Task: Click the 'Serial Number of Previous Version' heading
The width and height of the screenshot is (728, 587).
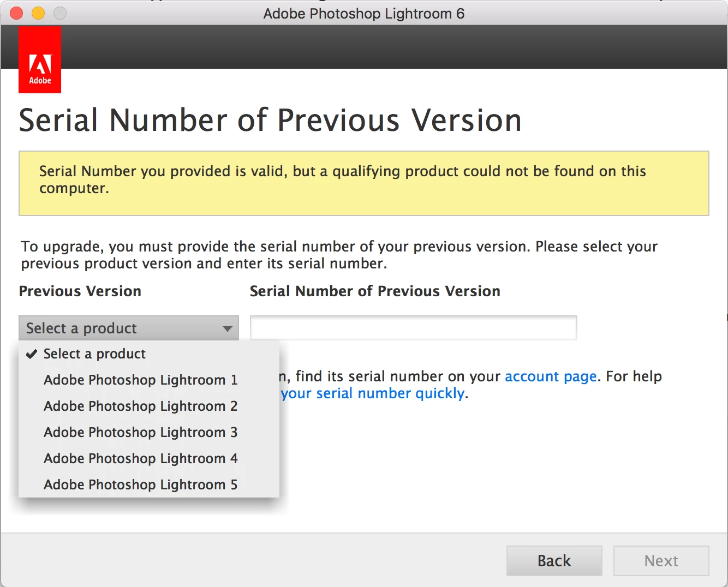Action: pyautogui.click(x=270, y=120)
